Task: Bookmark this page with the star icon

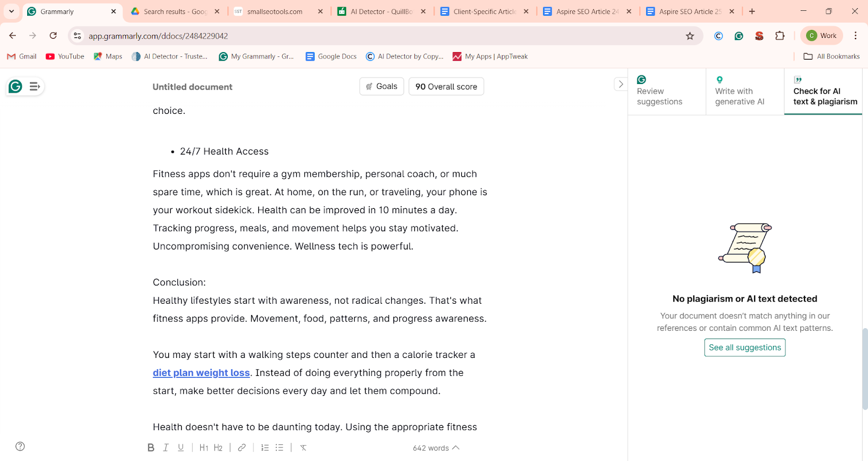Action: coord(690,36)
